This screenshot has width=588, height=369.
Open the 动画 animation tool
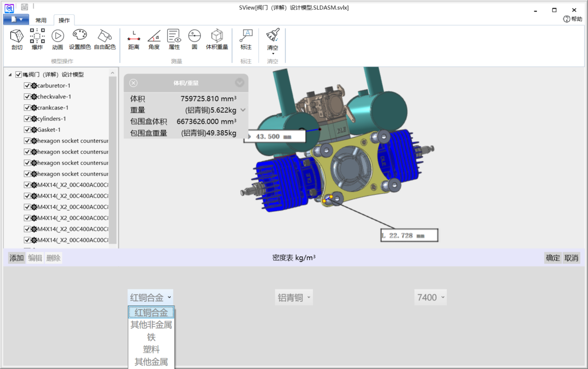tap(57, 40)
